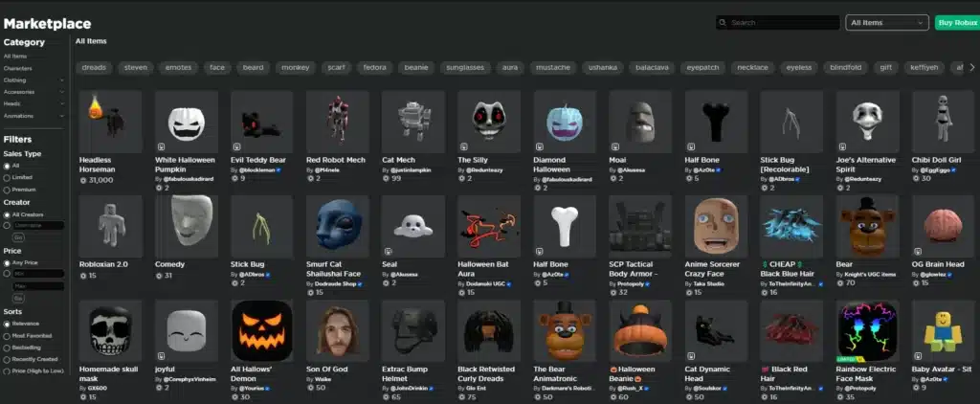
Task: Sort items by Most Favorited
Action: [x=7, y=336]
